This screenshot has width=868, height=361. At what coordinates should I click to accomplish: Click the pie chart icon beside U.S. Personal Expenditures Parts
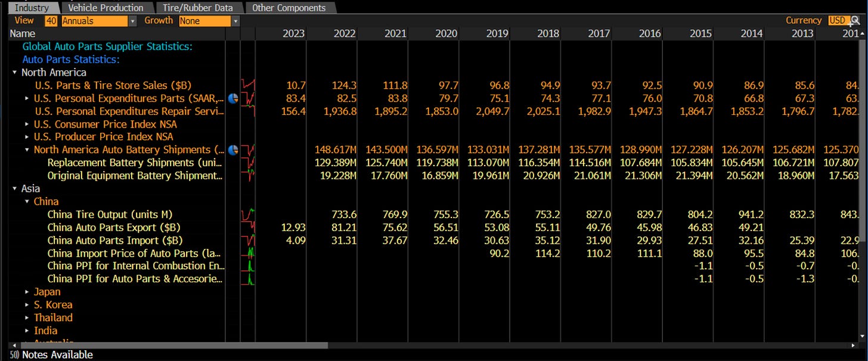(232, 99)
